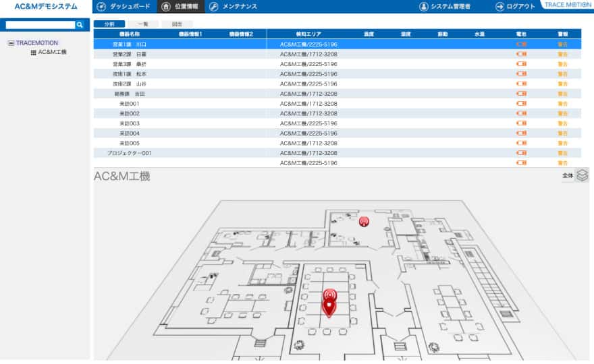Click in the search input field
594x364 pixels.
[39, 24]
